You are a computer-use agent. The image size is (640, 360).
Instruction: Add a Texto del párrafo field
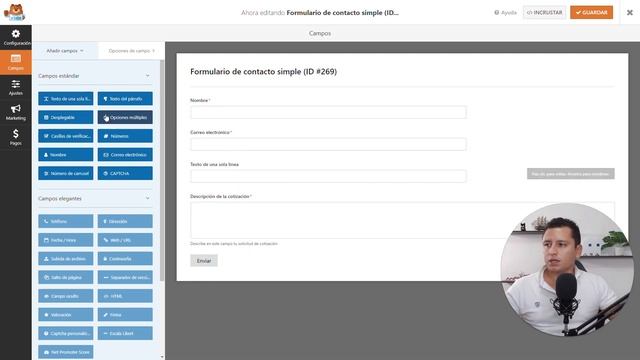pos(125,99)
